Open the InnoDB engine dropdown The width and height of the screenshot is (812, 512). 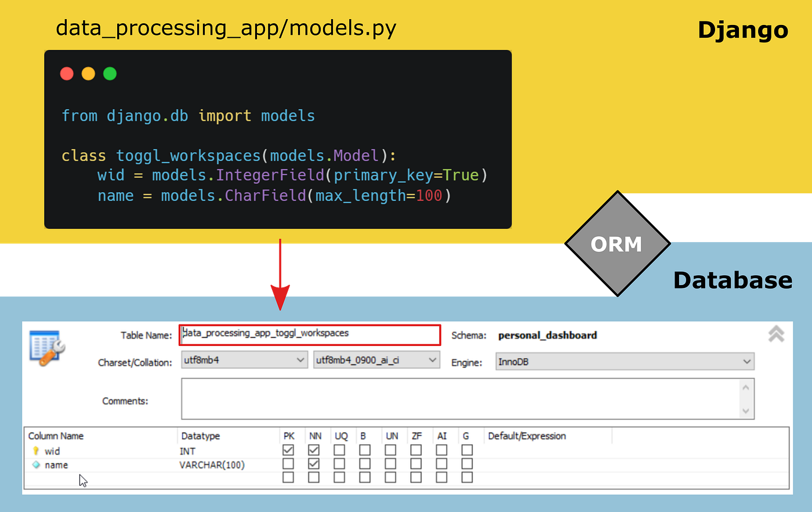pos(625,362)
